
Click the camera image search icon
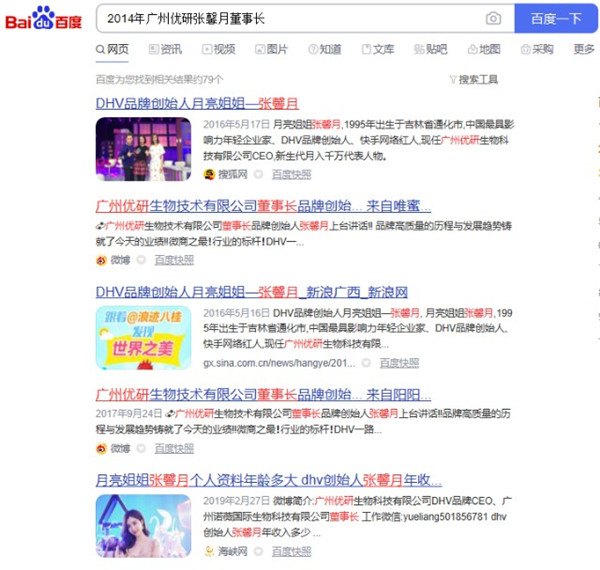pos(493,19)
